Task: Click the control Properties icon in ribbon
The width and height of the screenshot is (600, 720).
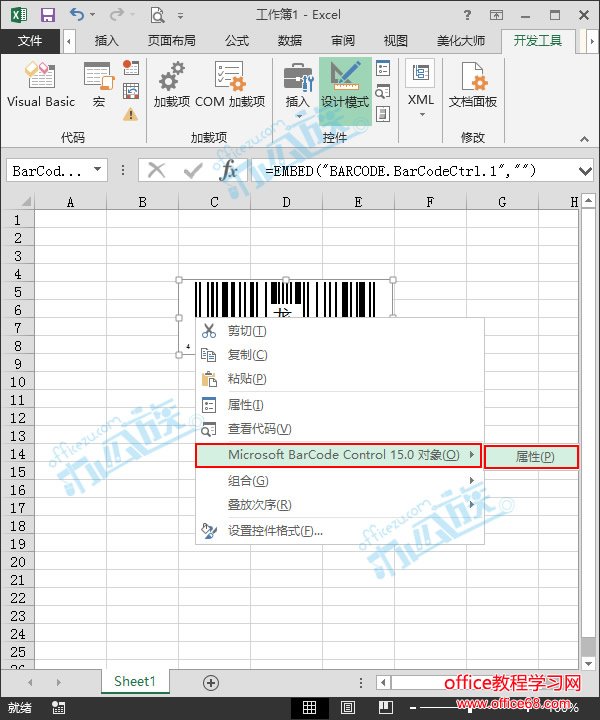Action: [383, 68]
